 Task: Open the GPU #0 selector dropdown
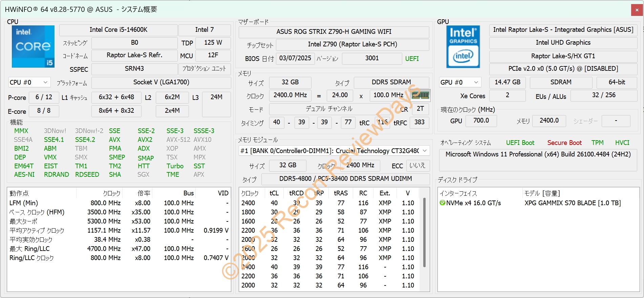pos(459,82)
